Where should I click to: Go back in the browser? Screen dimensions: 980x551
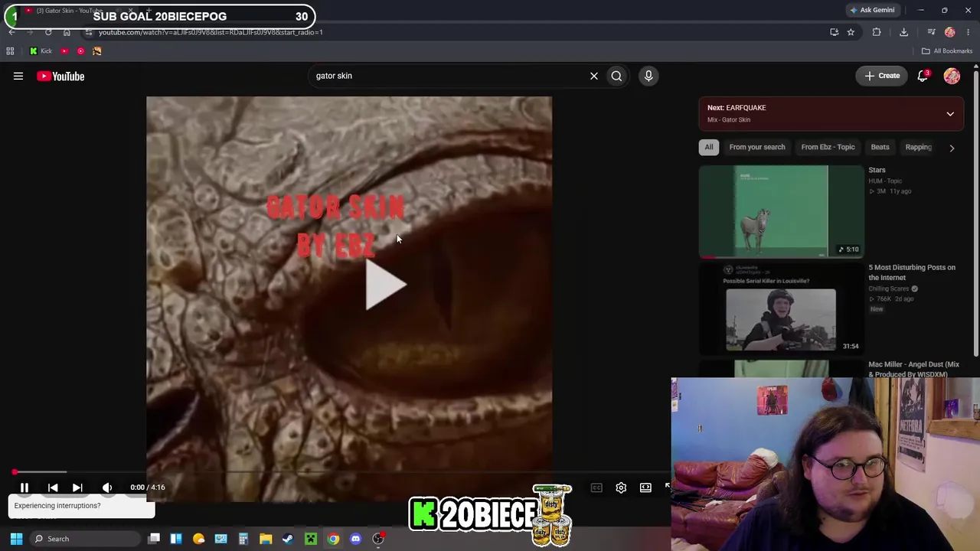pyautogui.click(x=11, y=32)
